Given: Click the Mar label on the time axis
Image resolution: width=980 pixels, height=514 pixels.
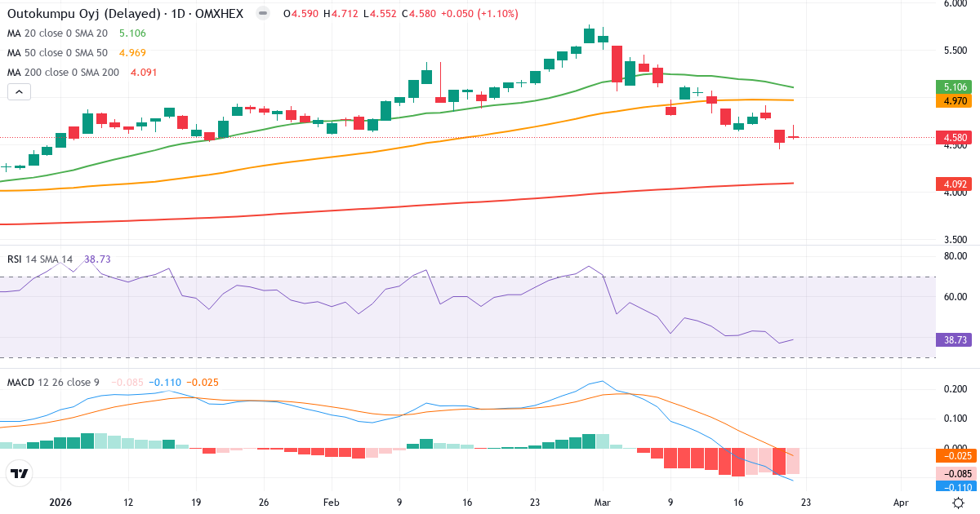Looking at the screenshot, I should [x=604, y=503].
